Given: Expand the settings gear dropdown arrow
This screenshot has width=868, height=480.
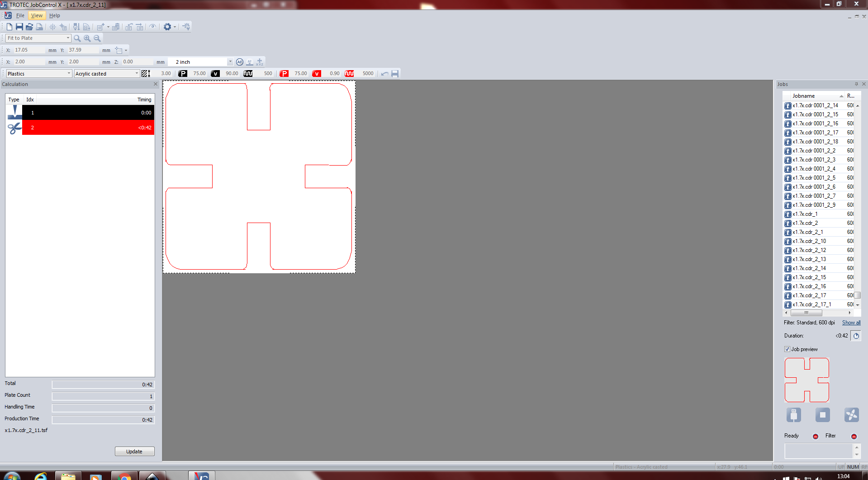Looking at the screenshot, I should click(x=175, y=27).
